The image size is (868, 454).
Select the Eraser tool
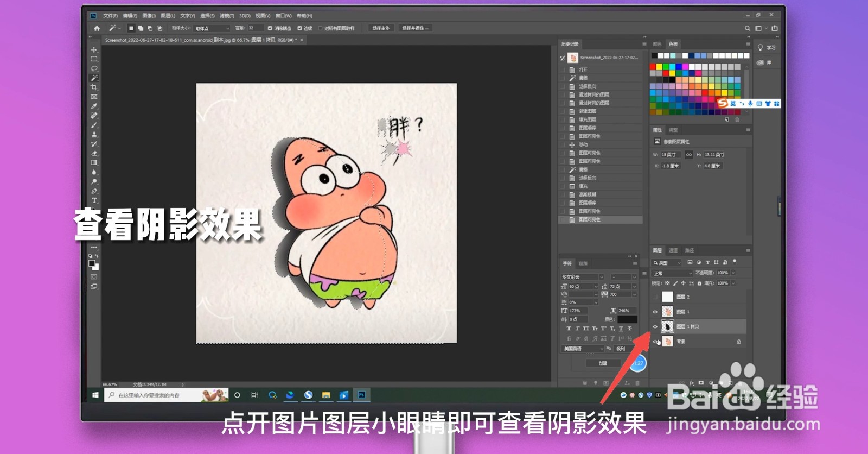94,153
